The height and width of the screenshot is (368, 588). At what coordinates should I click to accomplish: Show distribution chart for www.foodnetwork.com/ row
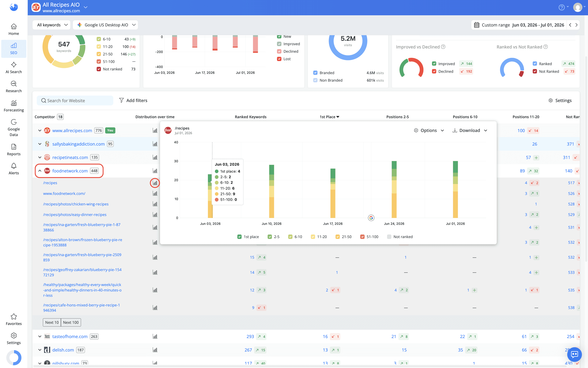pyautogui.click(x=155, y=193)
